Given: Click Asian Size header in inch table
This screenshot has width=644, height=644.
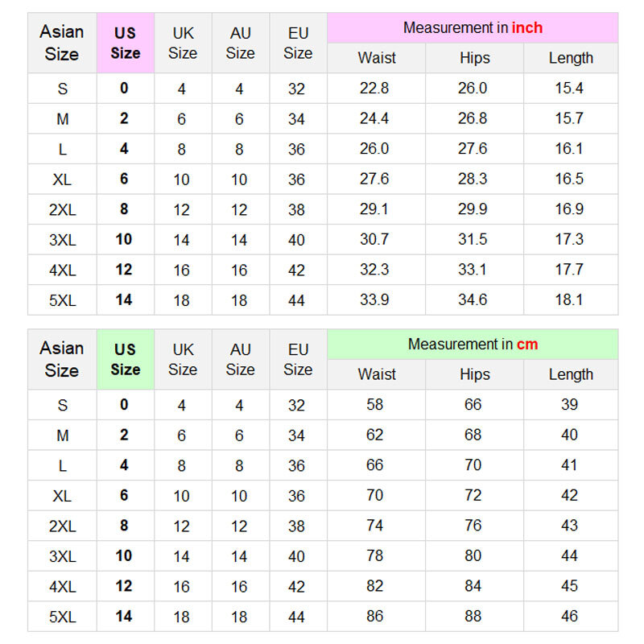Looking at the screenshot, I should click(62, 43).
